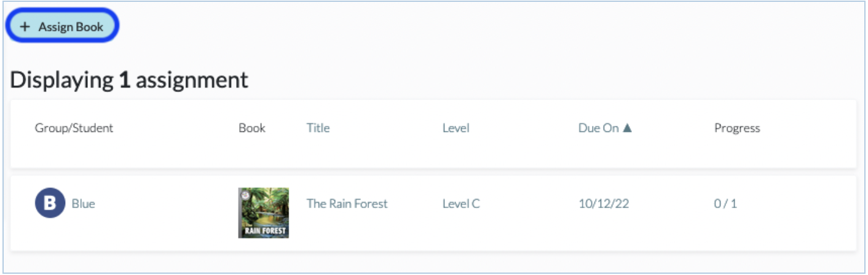The width and height of the screenshot is (868, 275).
Task: Open the Rain Forest book cover thumbnail
Action: 264,212
